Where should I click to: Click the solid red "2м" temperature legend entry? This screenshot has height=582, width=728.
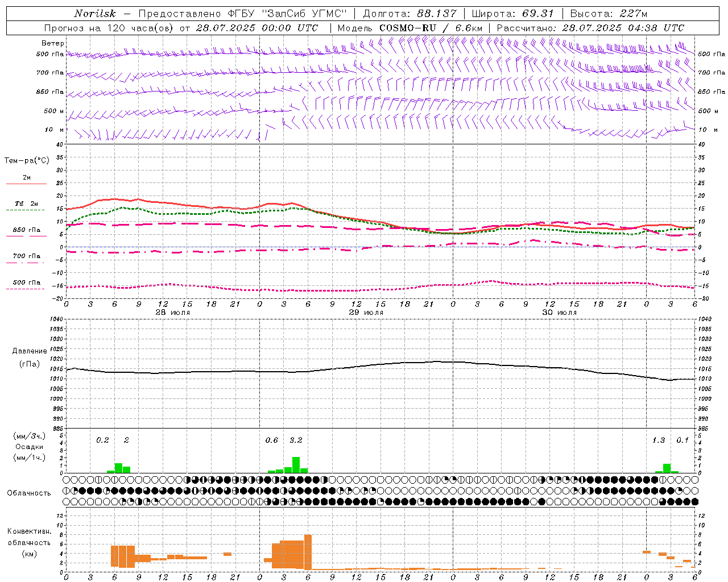tap(26, 180)
